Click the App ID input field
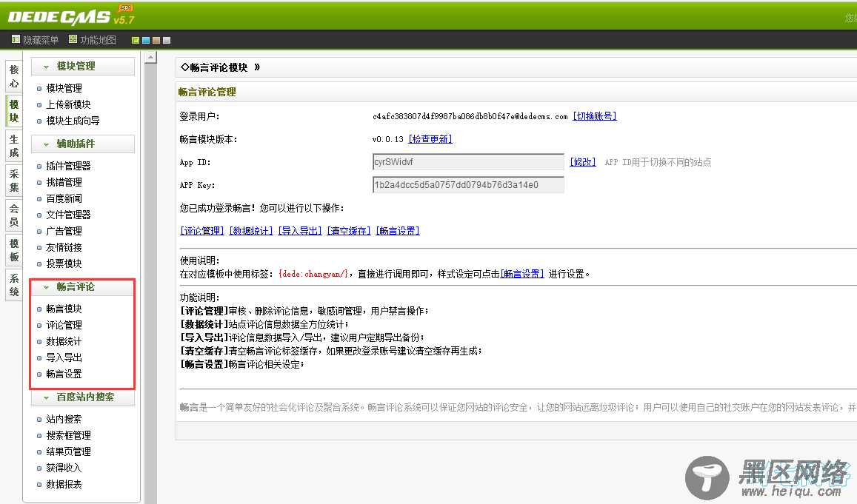The image size is (857, 504). coord(468,162)
